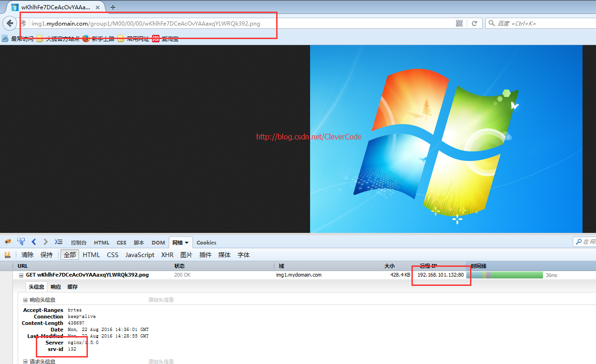Click 原始头信息 link beside 响应头信息
Screen dimensions: 596x364
[x=161, y=300]
